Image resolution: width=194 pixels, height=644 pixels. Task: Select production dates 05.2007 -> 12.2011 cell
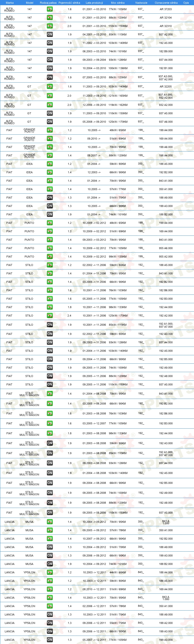pyautogui.click(x=94, y=640)
